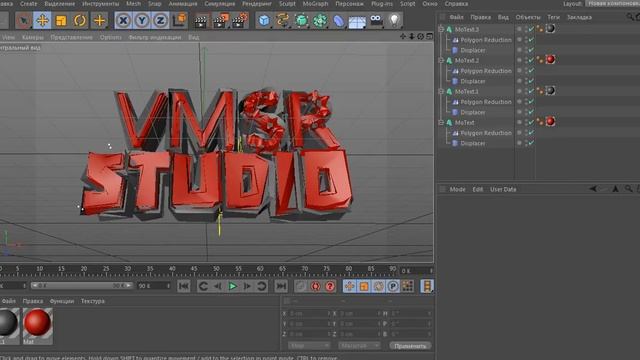Image resolution: width=640 pixels, height=360 pixels.
Task: Toggle position keyframe recording icon
Action: click(x=349, y=287)
